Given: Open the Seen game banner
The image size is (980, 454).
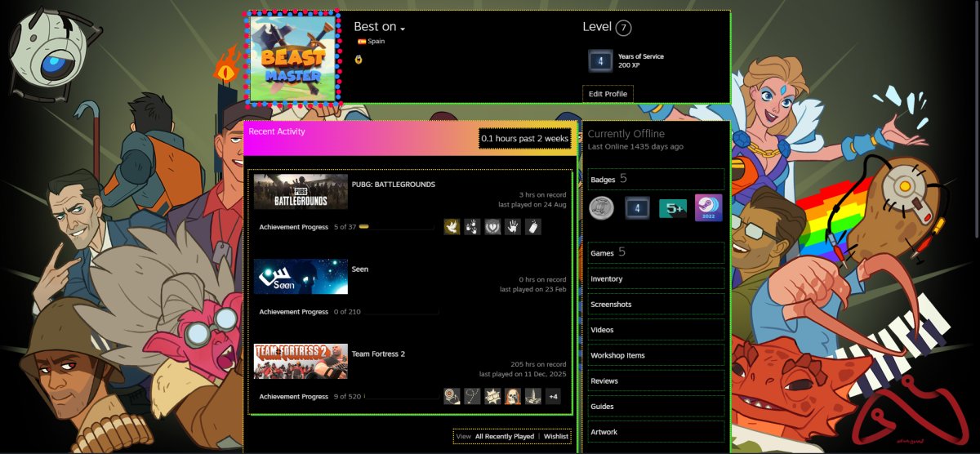Looking at the screenshot, I should pyautogui.click(x=301, y=277).
